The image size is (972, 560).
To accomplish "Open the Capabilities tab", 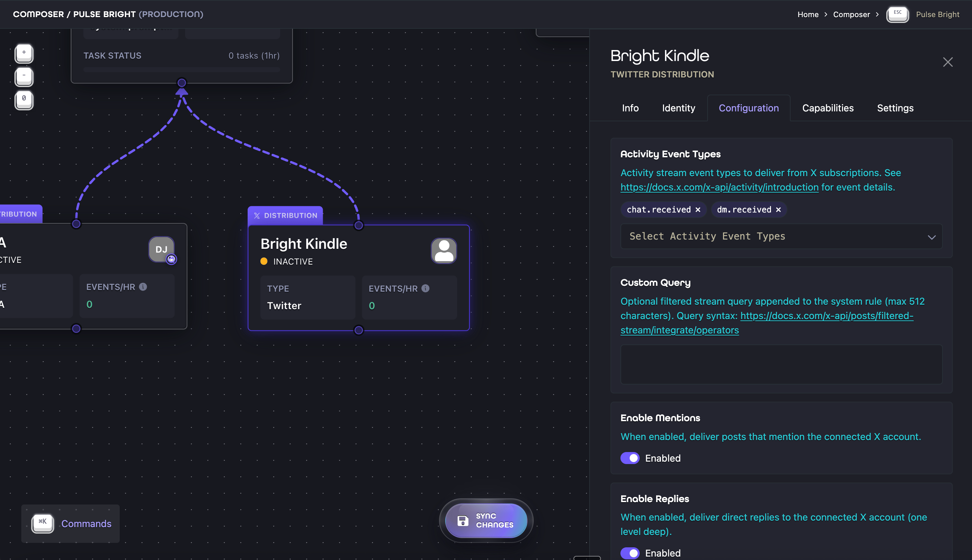I will coord(828,108).
